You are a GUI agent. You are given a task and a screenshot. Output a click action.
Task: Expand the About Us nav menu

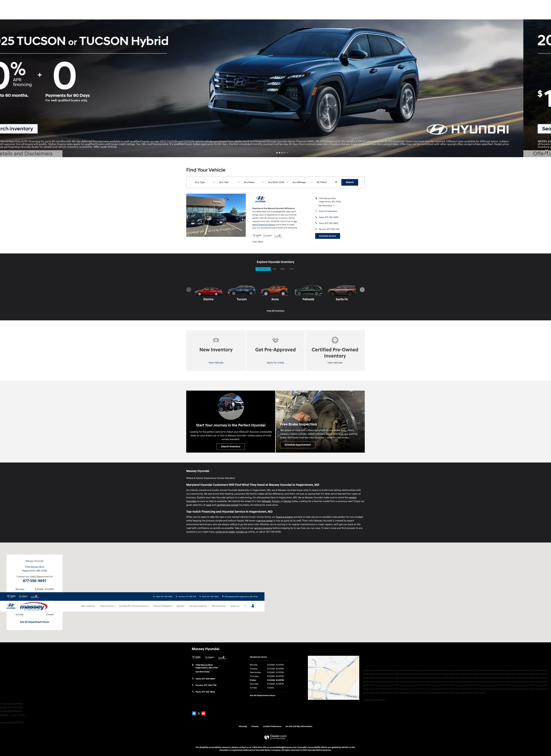pyautogui.click(x=236, y=606)
